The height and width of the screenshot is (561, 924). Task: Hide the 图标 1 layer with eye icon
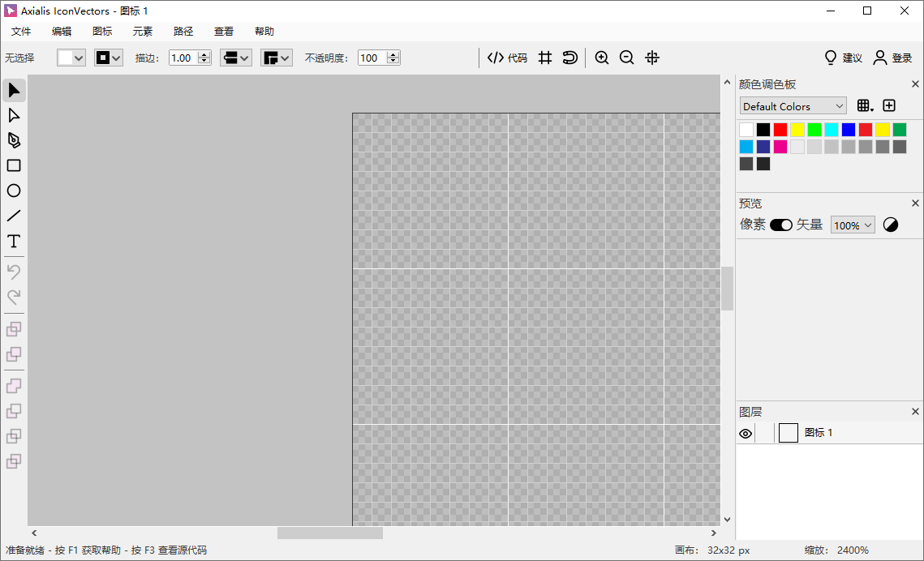pyautogui.click(x=746, y=434)
